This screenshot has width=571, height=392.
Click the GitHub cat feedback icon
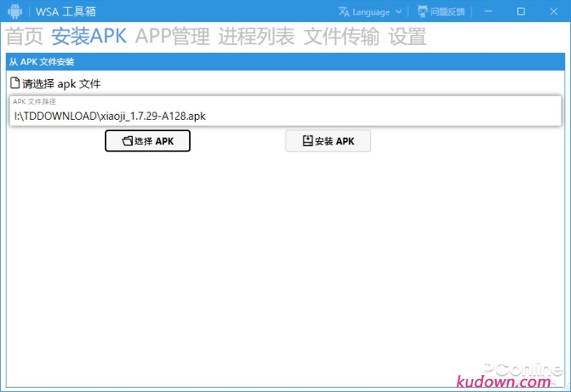click(x=423, y=11)
